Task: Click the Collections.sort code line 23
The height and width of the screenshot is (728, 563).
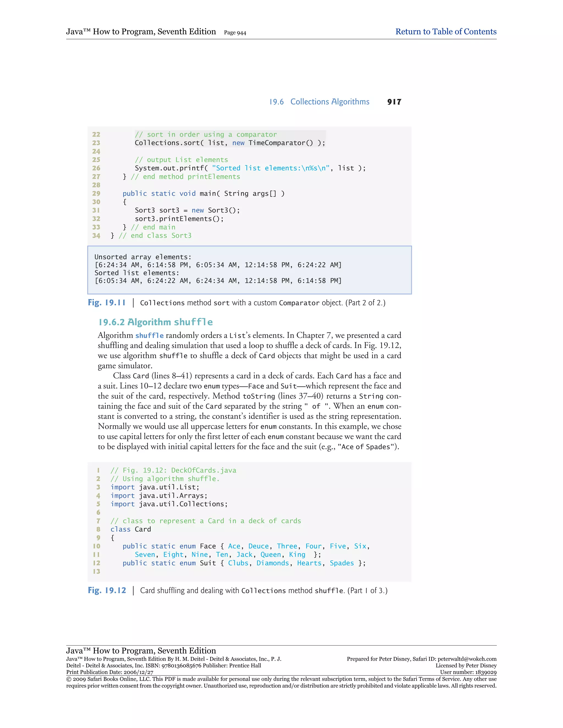Action: [x=230, y=143]
